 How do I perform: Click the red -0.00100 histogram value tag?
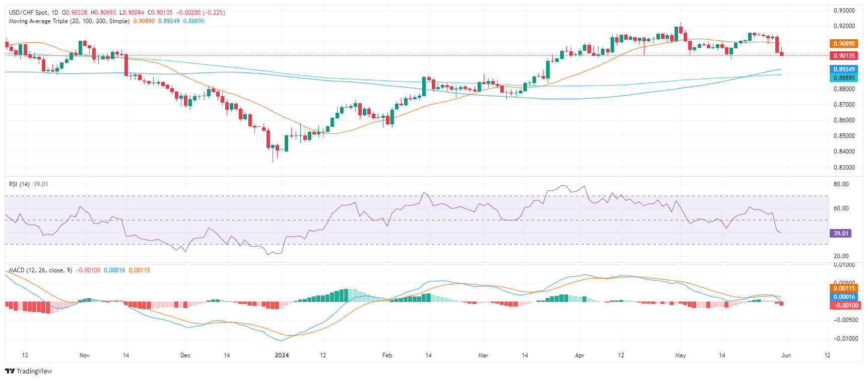(x=843, y=306)
